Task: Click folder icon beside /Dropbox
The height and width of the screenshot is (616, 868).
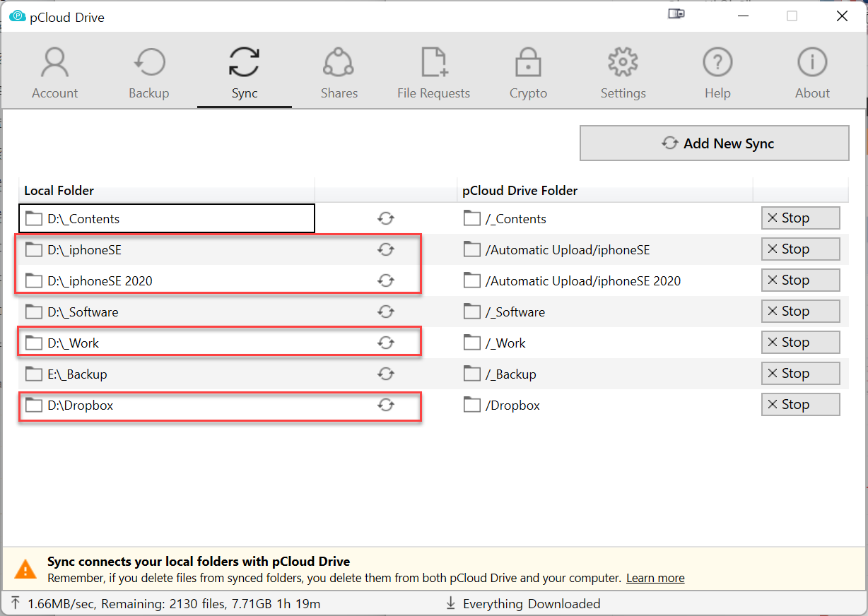Action: pos(472,405)
